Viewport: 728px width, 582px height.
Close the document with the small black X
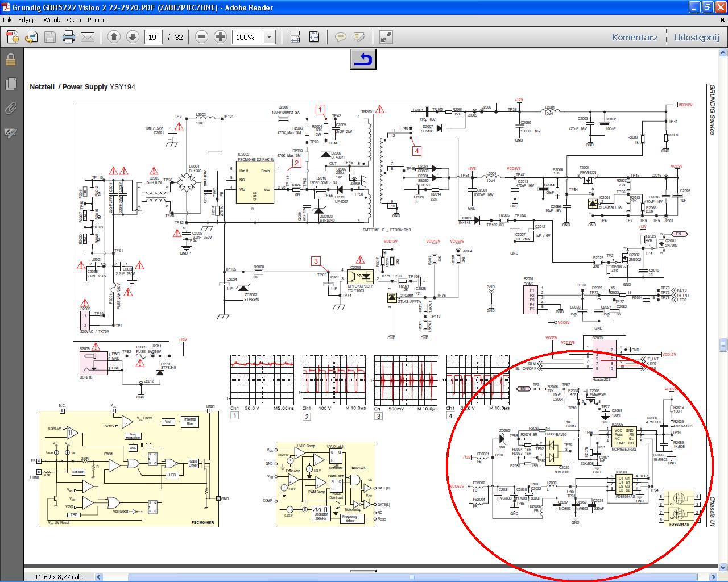[x=722, y=19]
